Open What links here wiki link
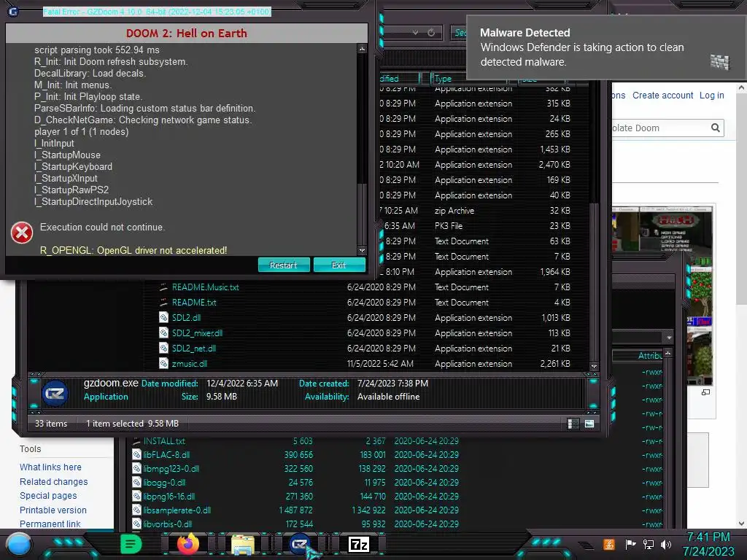Screen dimensions: 747x560 click(50, 467)
